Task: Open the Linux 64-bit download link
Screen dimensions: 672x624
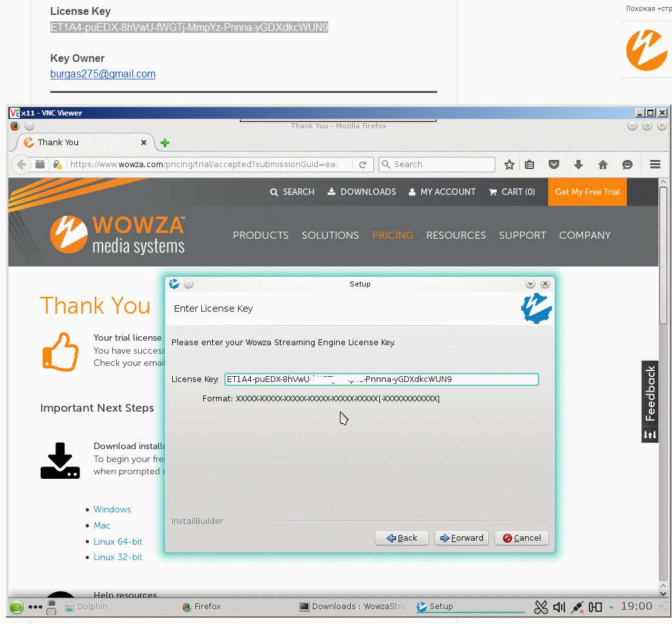Action: [118, 541]
